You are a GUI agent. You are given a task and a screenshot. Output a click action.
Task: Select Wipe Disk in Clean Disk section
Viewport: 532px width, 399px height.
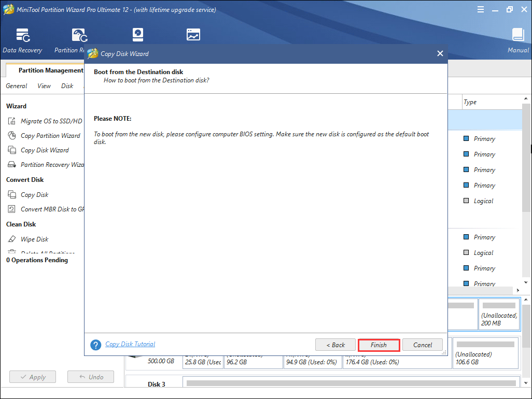tap(35, 239)
